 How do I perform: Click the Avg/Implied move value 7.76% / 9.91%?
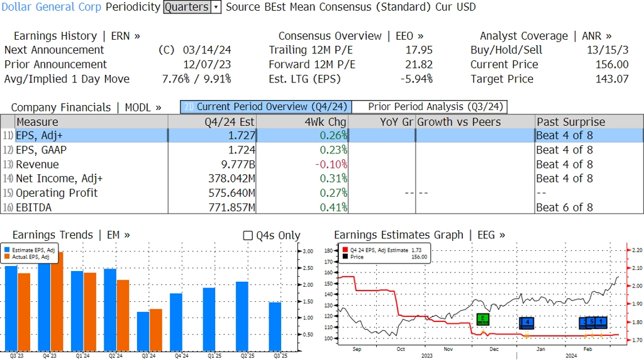[196, 79]
